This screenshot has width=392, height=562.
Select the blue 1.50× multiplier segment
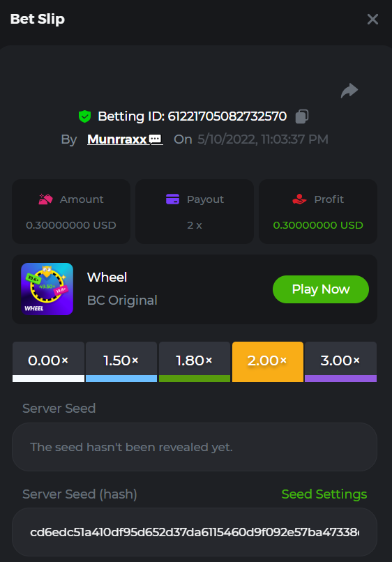coord(121,362)
